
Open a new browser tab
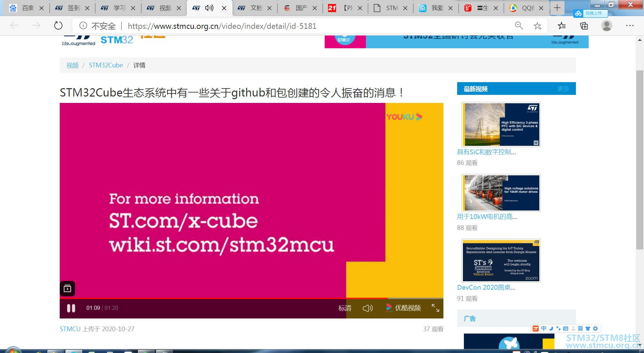click(557, 8)
